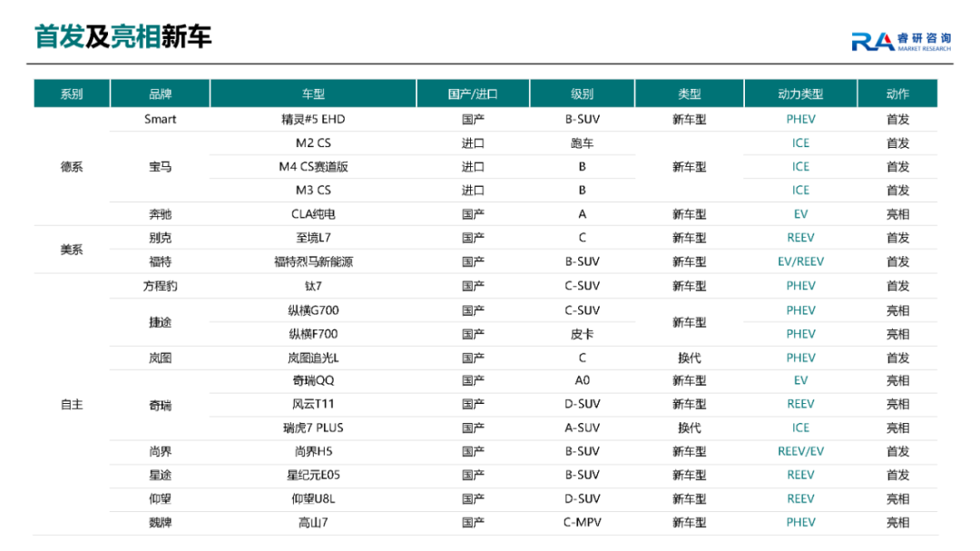The height and width of the screenshot is (551, 980).
Task: Click the 星纪元E05 model cell
Action: coord(313,475)
